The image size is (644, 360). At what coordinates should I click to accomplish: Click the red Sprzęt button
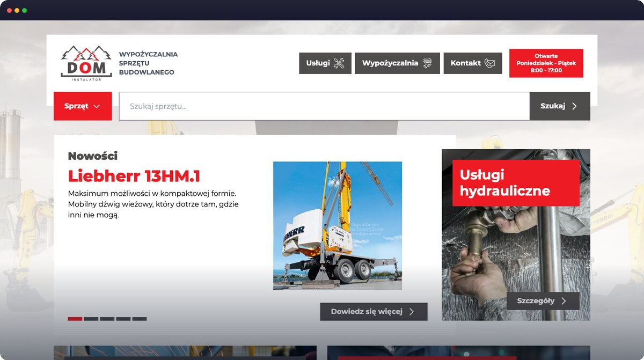(x=83, y=106)
